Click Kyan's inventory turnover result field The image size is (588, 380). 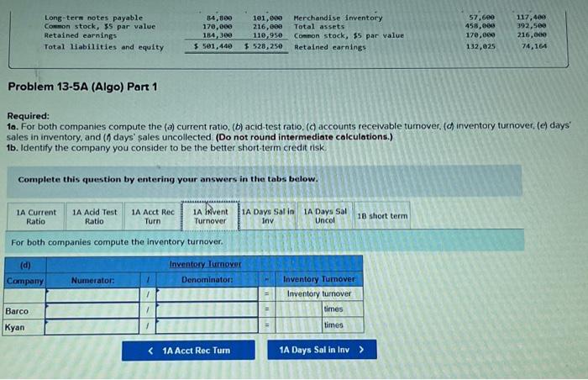coord(299,325)
